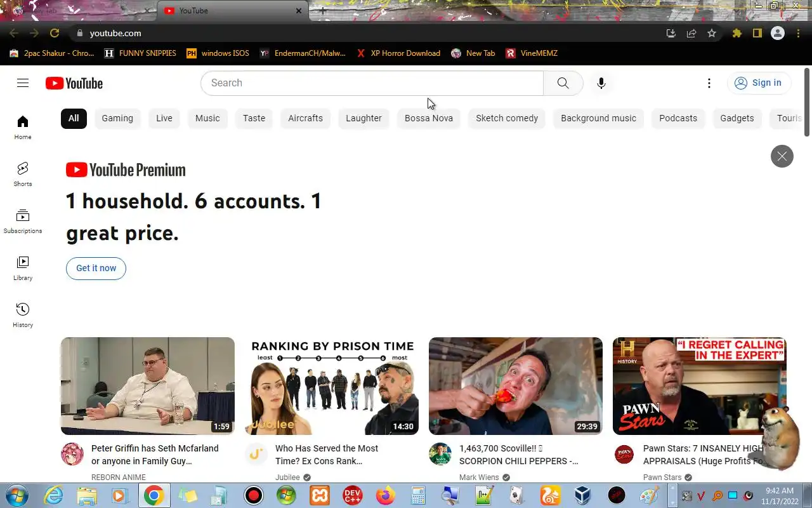Select the Gadgets filter chip
Image resolution: width=812 pixels, height=508 pixels.
[737, 118]
